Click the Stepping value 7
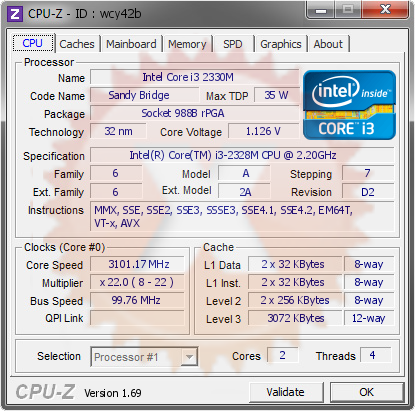Image resolution: width=415 pixels, height=411 pixels. coord(368,173)
